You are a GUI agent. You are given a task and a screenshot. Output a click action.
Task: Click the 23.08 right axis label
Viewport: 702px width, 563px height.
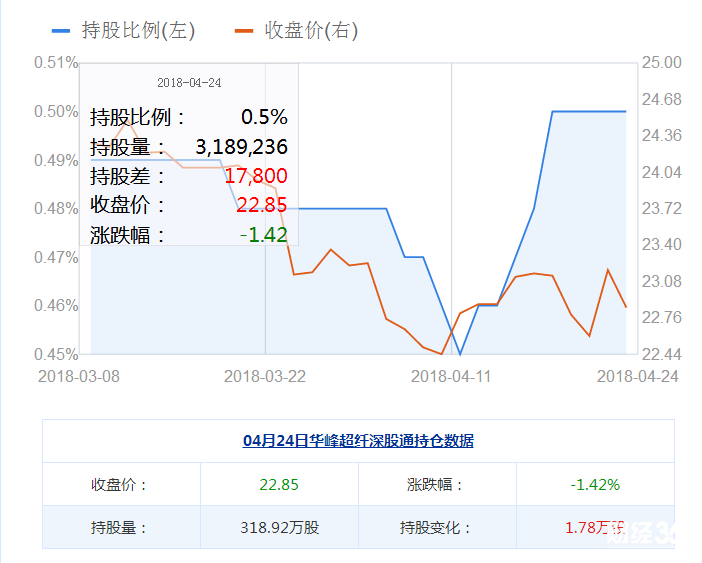(x=662, y=281)
